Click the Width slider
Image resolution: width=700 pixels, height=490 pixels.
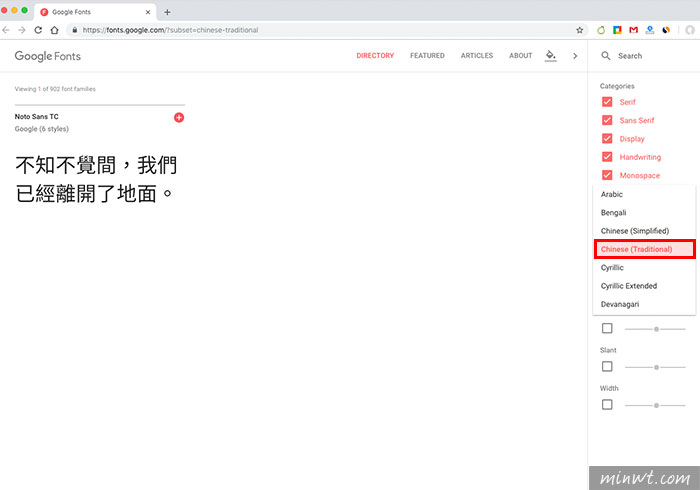pyautogui.click(x=655, y=405)
